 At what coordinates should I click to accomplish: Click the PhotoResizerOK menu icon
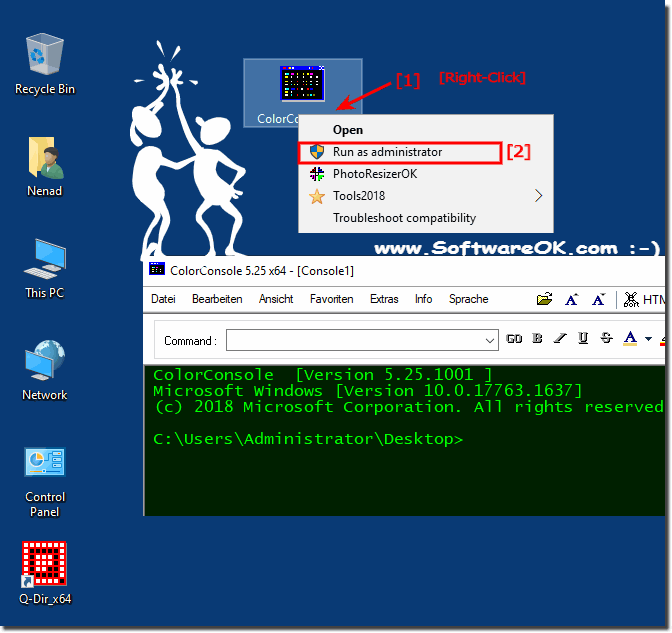coord(317,174)
